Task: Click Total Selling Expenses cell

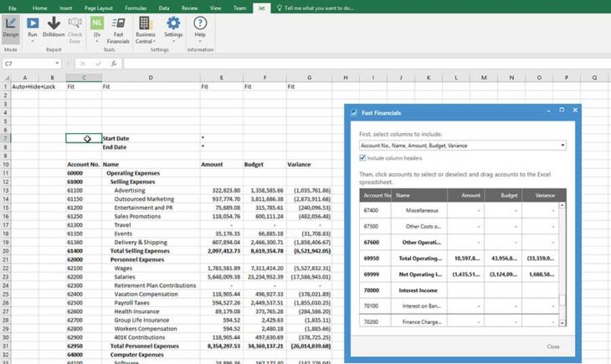Action: [x=151, y=251]
